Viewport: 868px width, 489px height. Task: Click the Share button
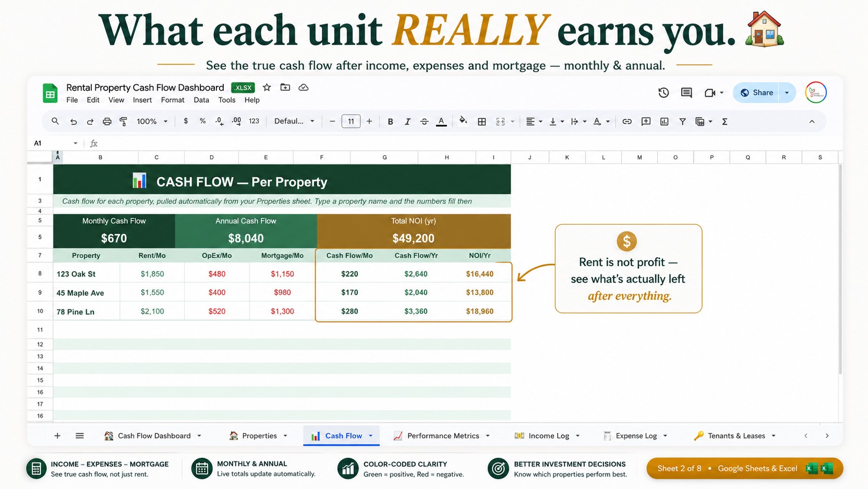(x=757, y=92)
